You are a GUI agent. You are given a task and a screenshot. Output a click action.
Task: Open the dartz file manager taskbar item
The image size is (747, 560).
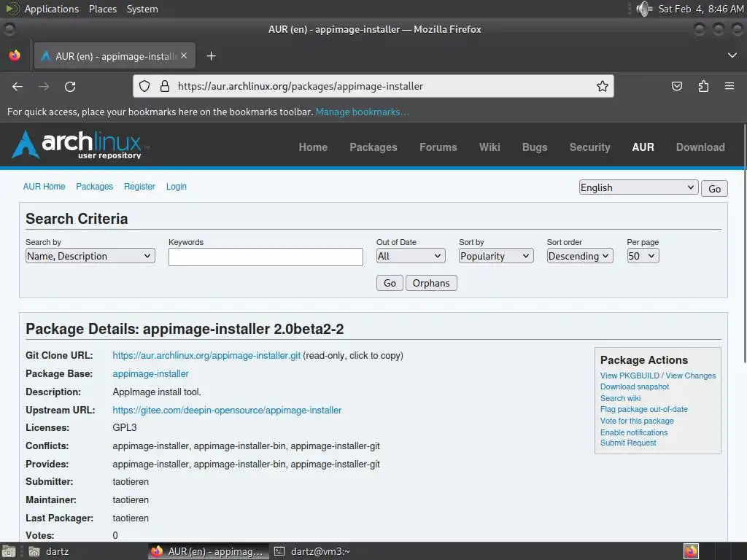point(49,551)
